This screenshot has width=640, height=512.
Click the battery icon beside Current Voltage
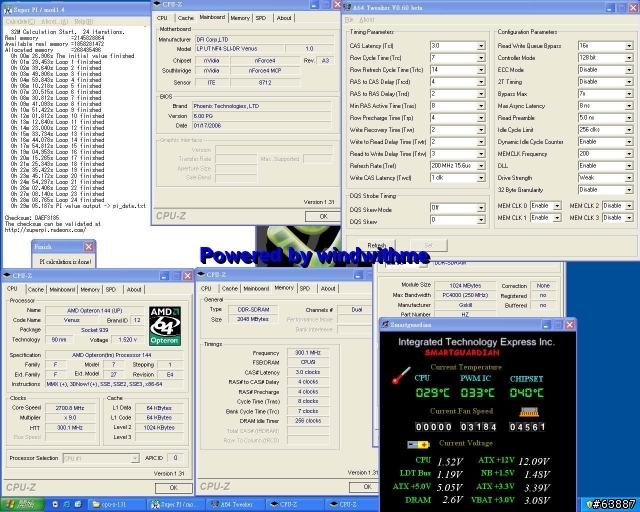(x=419, y=444)
